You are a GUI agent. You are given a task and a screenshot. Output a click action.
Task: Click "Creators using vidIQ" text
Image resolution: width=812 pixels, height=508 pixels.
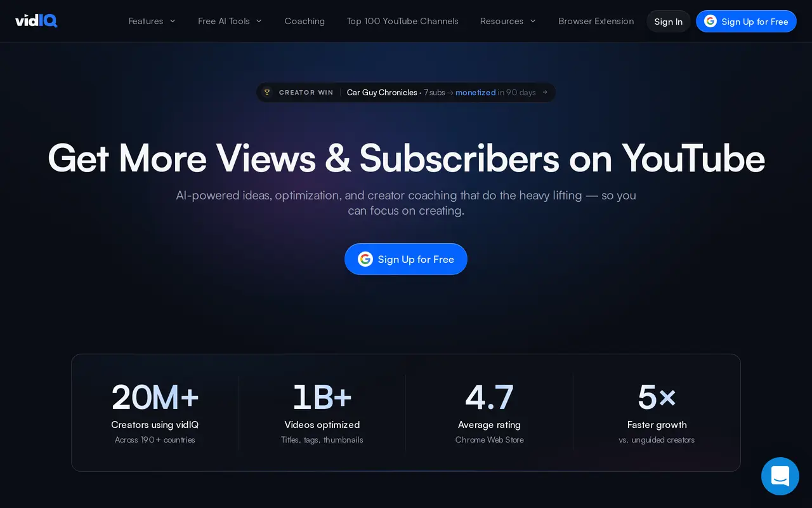tap(155, 425)
